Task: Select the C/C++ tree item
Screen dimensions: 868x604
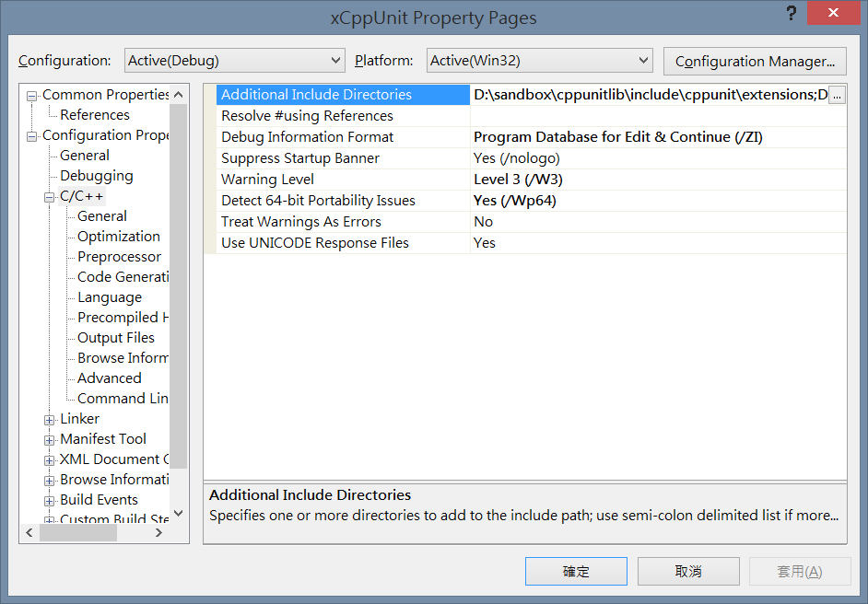Action: (81, 196)
